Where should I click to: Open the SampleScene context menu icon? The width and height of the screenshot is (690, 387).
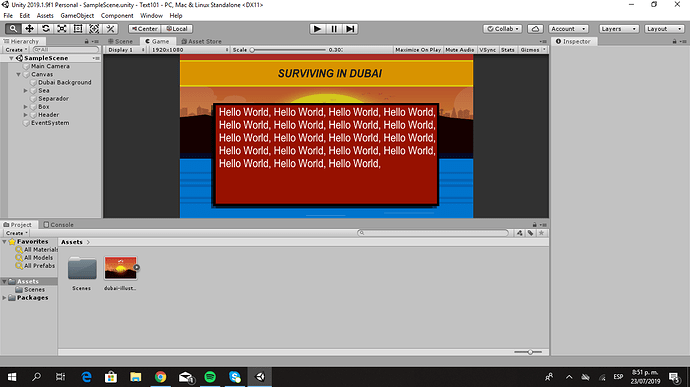tap(96, 58)
